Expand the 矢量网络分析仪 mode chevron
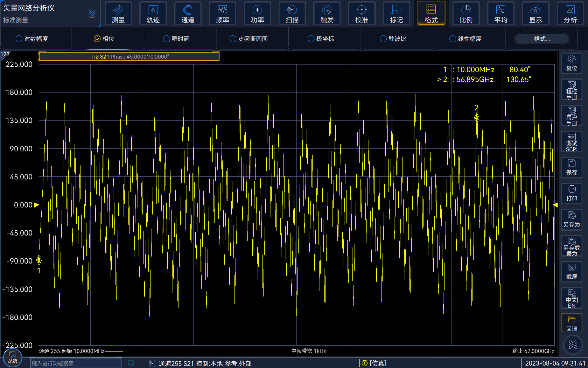Screen dimensions: 588x368 point(92,14)
